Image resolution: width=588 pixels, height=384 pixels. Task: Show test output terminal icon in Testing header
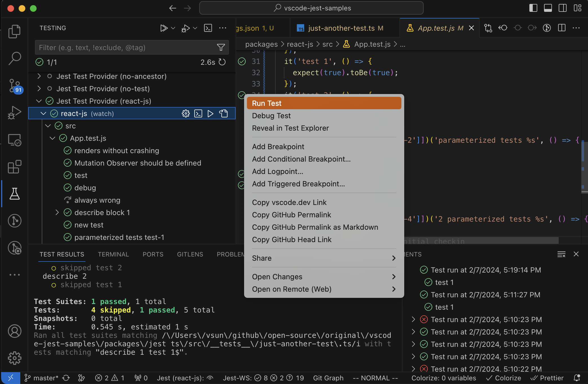point(208,28)
